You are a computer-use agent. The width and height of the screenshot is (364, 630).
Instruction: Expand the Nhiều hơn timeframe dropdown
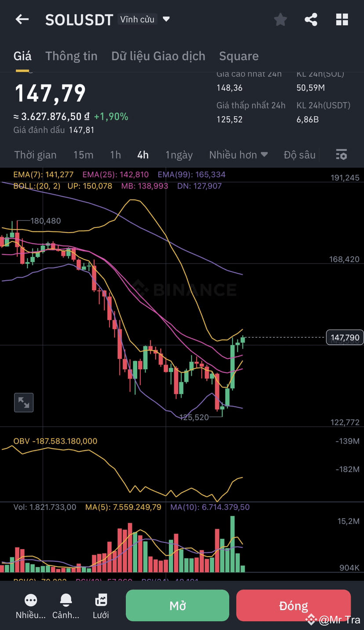pos(239,154)
